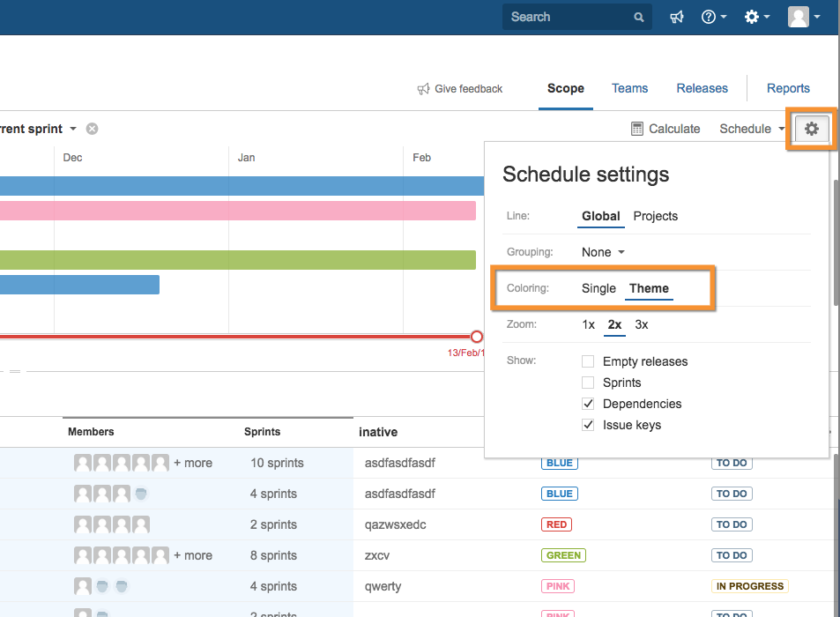Tick the Sprints checkbox

coord(588,383)
